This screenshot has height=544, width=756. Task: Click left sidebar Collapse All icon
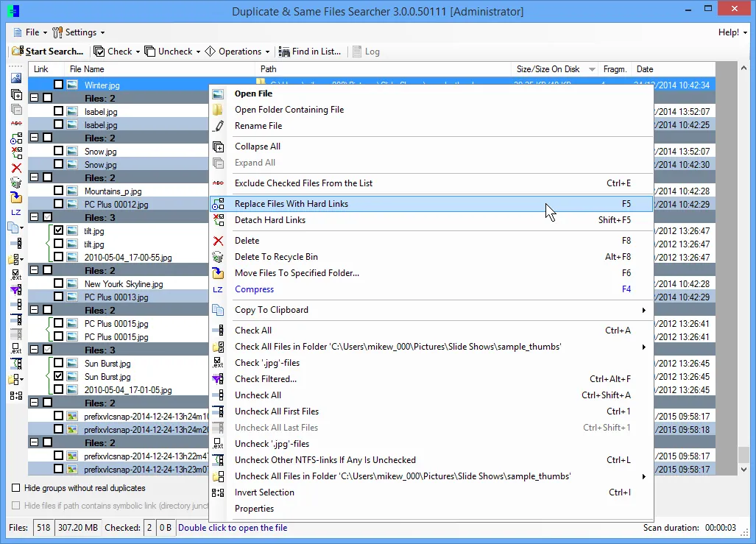(x=16, y=94)
